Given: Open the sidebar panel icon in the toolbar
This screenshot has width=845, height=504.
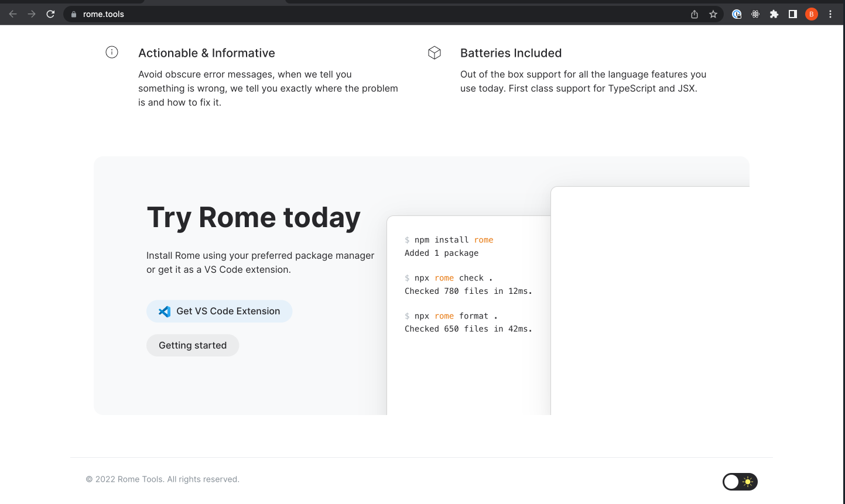Looking at the screenshot, I should pos(793,13).
